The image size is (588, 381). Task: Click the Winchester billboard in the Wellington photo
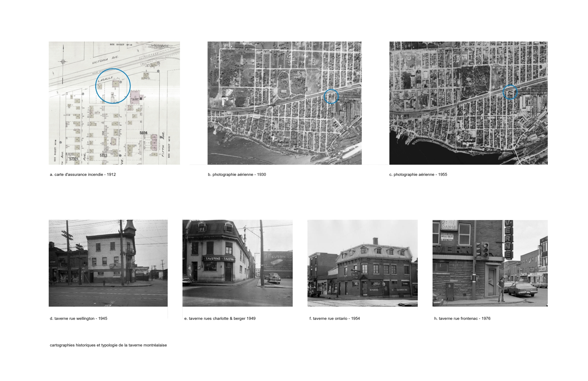(141, 270)
